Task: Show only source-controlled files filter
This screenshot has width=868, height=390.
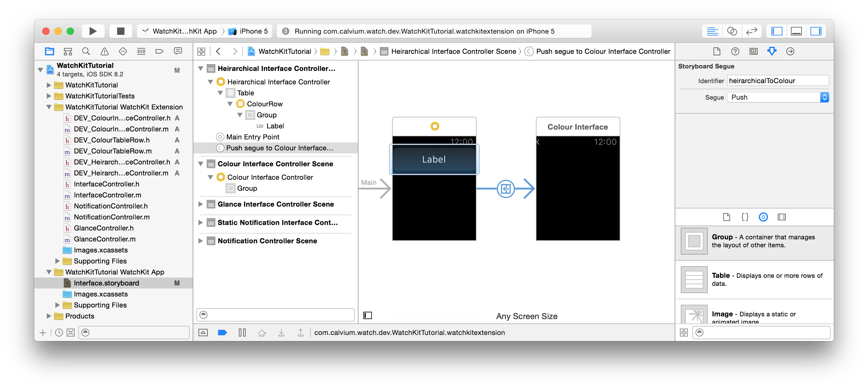Action: click(x=70, y=333)
